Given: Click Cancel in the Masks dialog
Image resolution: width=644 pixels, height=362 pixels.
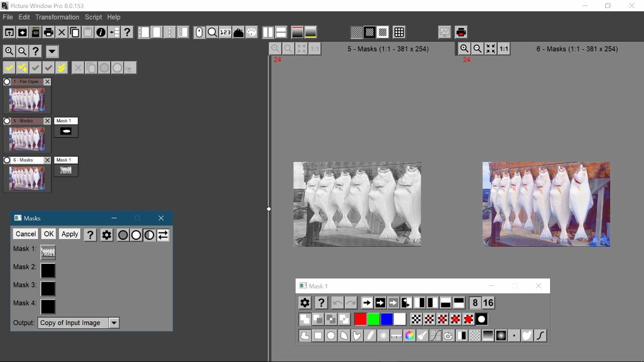Looking at the screenshot, I should [x=26, y=234].
